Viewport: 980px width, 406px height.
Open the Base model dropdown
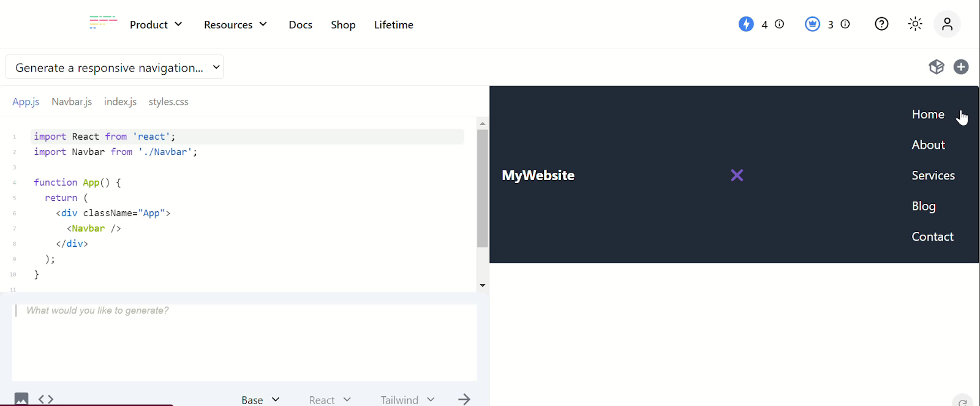pyautogui.click(x=260, y=400)
